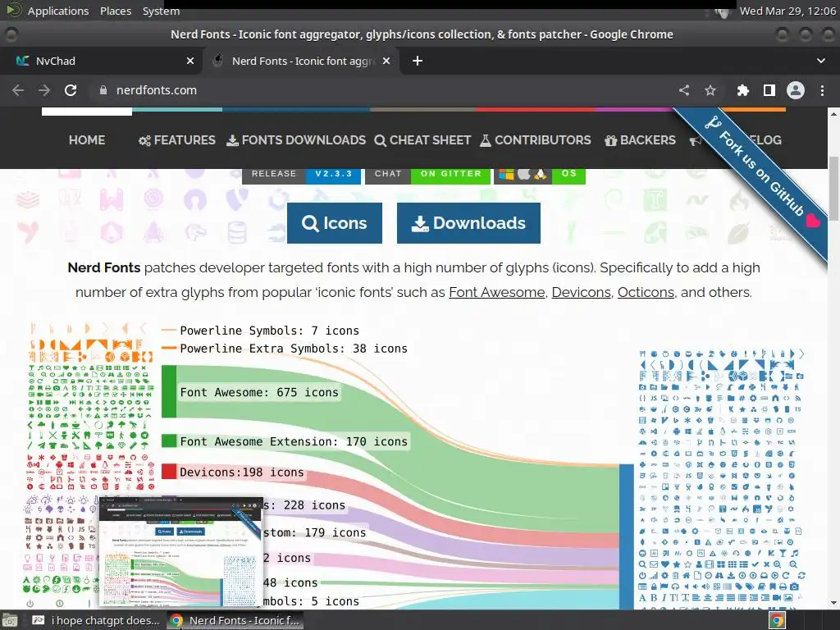
Task: Go back with the browser back arrow
Action: (18, 90)
